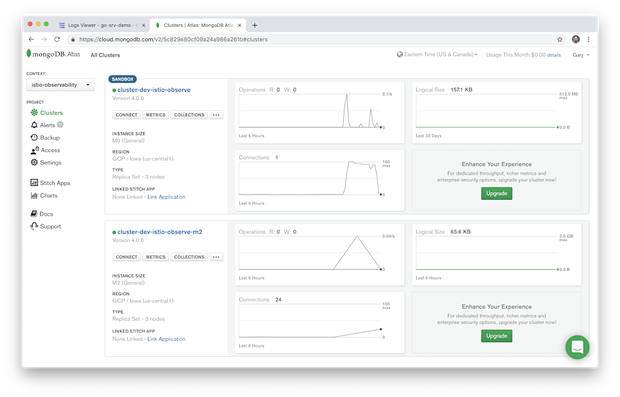Open Stitch Apps in sidebar
The height and width of the screenshot is (397, 620).
(50, 183)
